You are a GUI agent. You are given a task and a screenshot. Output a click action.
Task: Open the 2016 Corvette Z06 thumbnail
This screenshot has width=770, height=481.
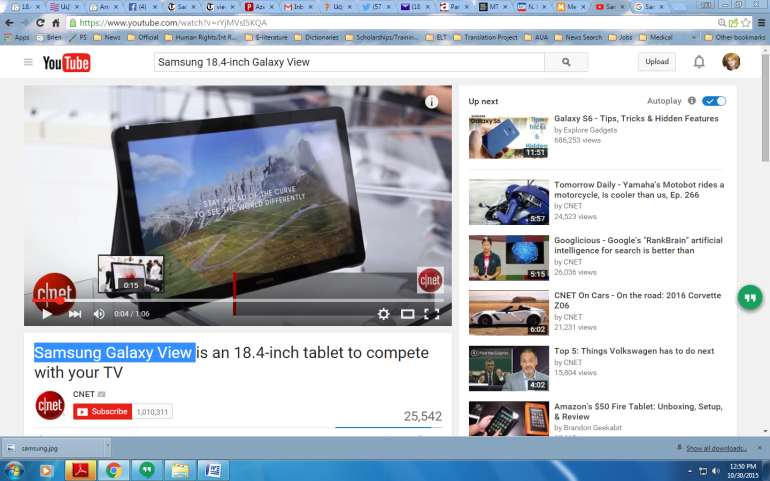point(509,313)
